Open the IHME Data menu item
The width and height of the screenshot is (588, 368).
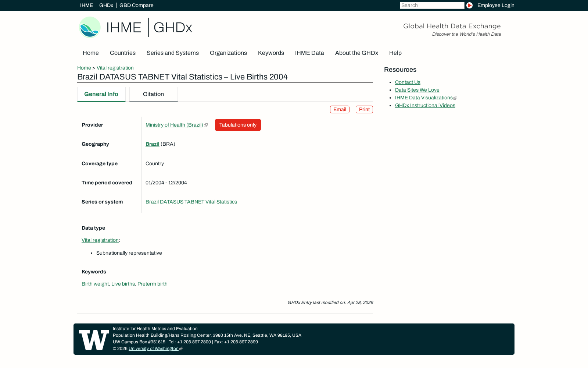(309, 53)
